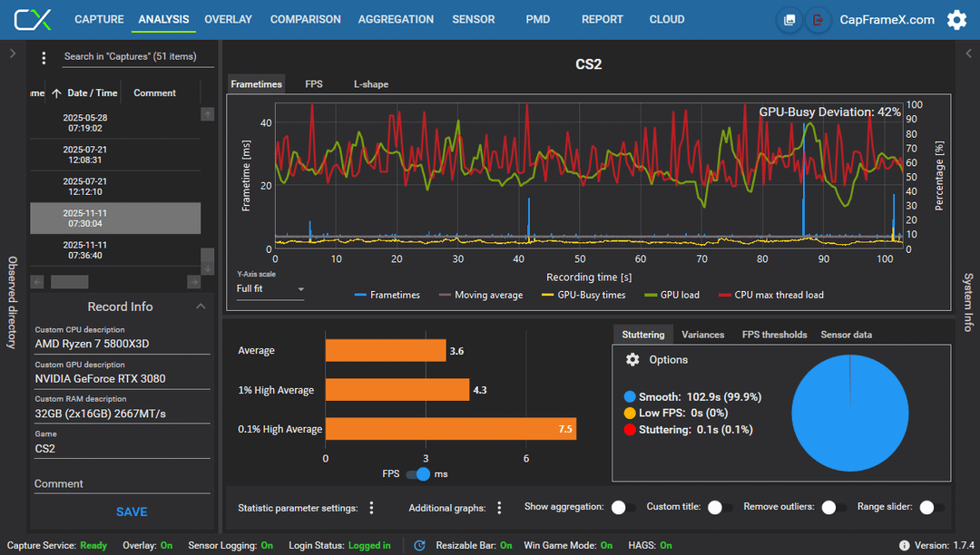Collapse the Record Info panel

201,306
